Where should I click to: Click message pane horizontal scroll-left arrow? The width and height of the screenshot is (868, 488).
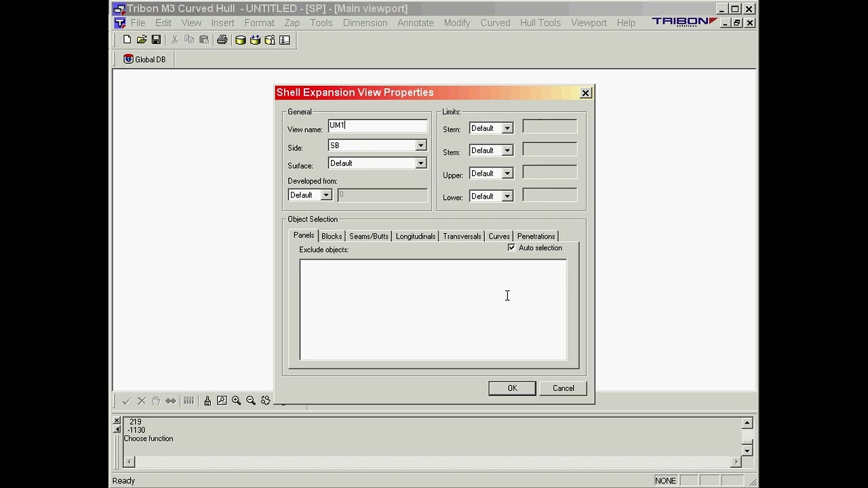[x=128, y=462]
